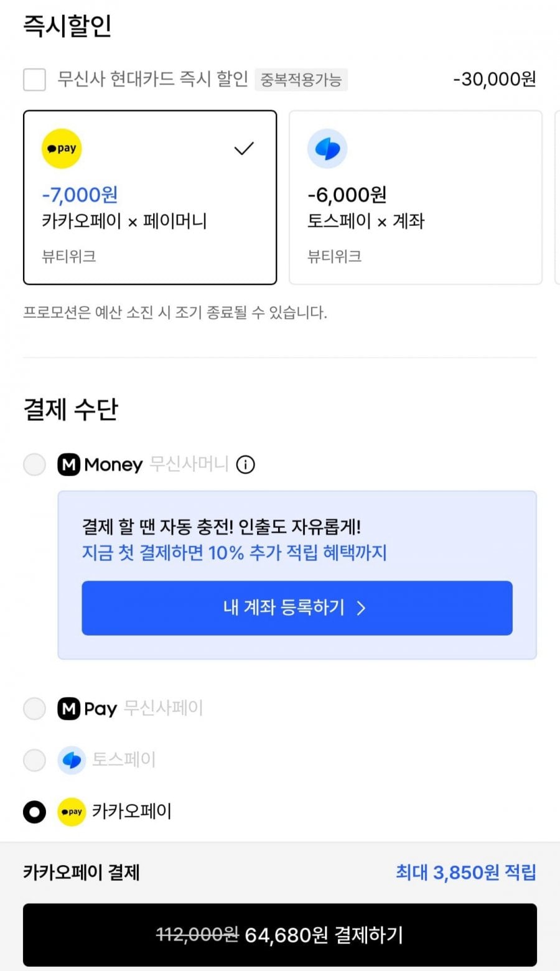Enable 무신사 현대카드 즉시 할인 checkbox

(34, 80)
